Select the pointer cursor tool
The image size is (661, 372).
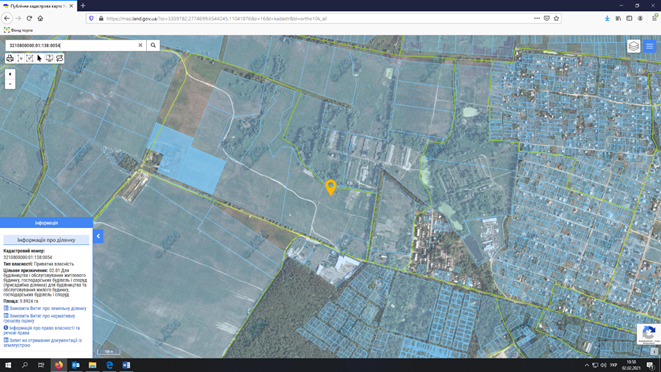(39, 58)
